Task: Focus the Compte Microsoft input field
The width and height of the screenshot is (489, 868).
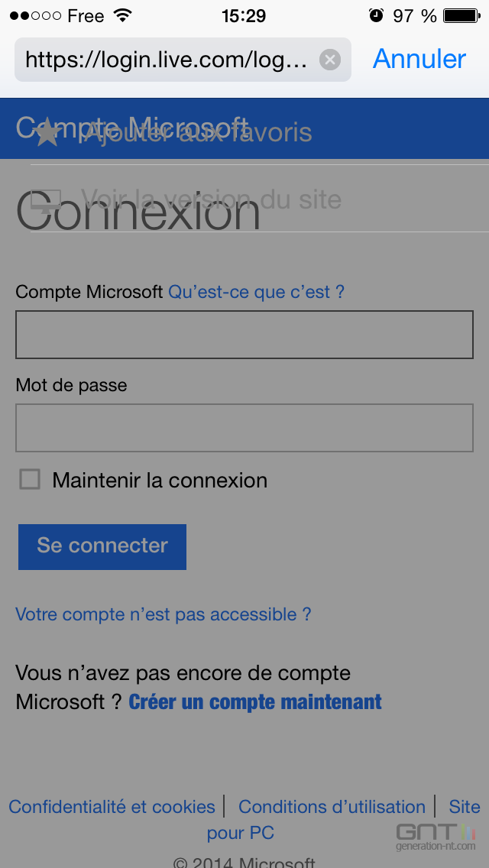Action: (244, 335)
